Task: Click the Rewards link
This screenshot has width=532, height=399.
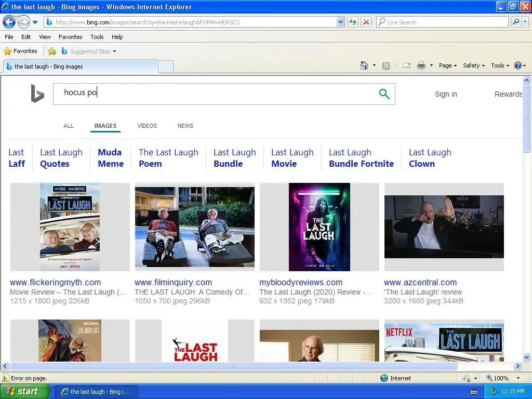Action: click(508, 94)
